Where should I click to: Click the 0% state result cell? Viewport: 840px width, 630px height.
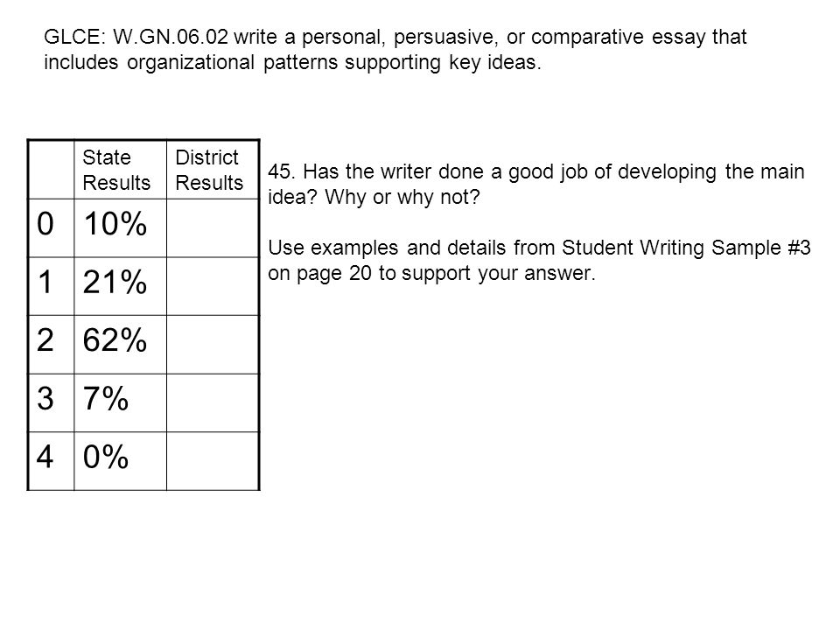click(x=121, y=461)
